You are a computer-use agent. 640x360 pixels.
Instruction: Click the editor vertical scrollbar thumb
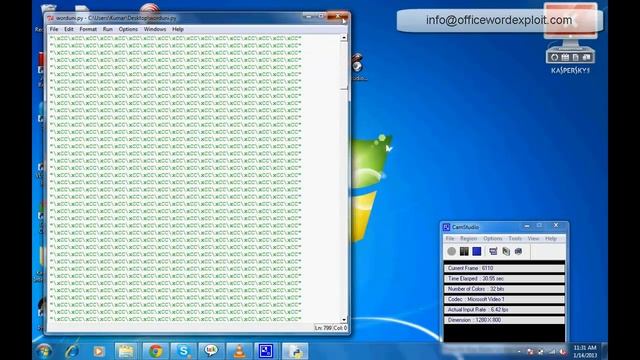[x=344, y=65]
